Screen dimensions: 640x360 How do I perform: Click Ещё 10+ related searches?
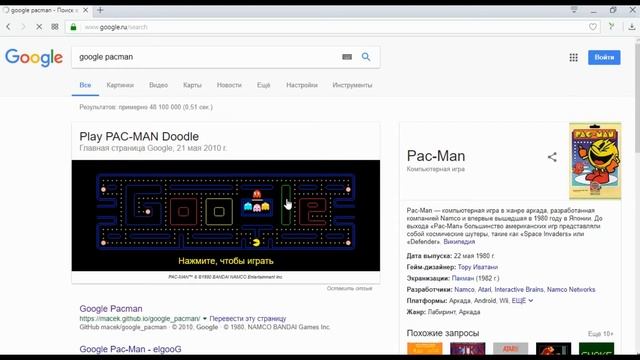[x=600, y=334]
